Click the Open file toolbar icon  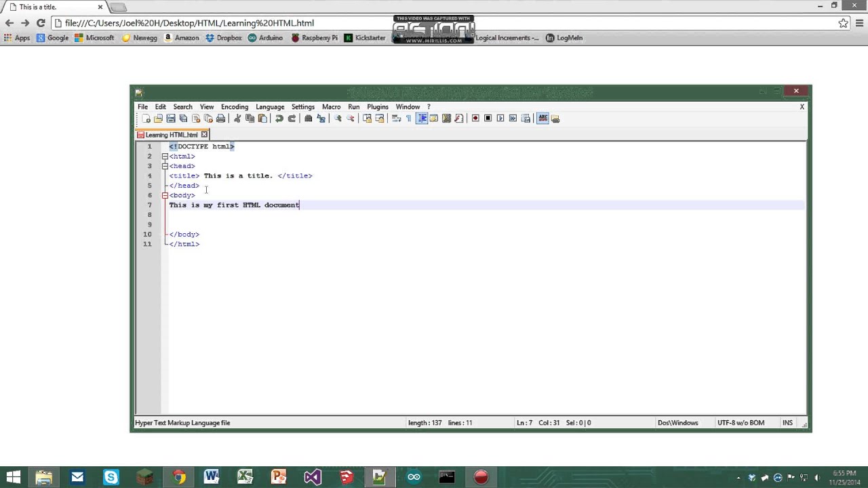[x=158, y=119]
